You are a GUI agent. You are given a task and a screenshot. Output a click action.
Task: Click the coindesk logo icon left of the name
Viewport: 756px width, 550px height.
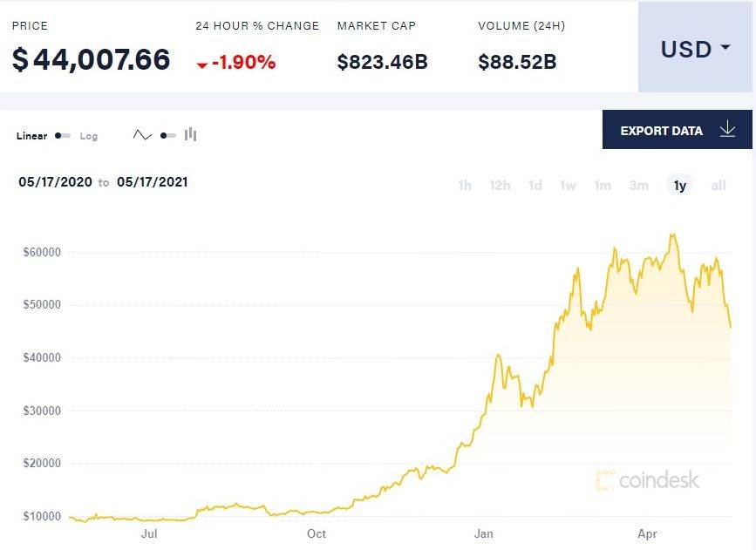point(602,479)
